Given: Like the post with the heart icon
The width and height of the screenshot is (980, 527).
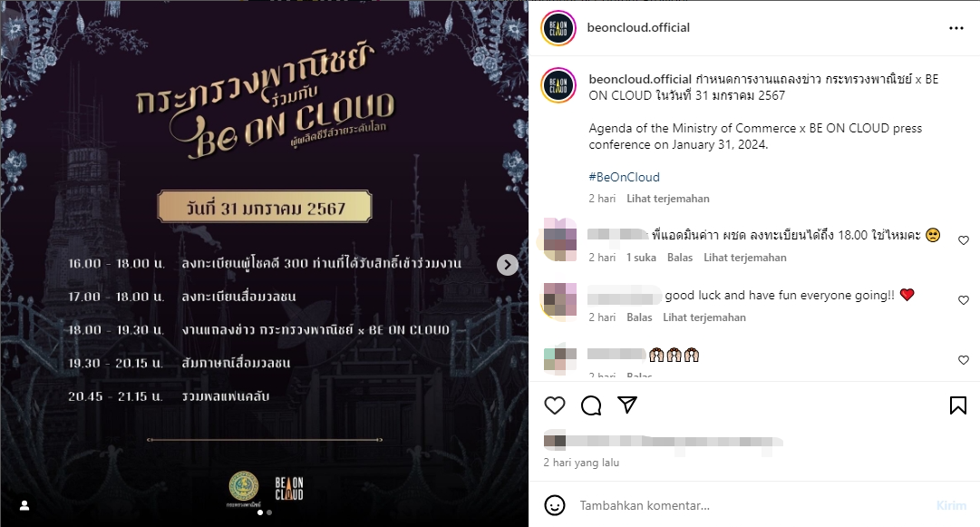Looking at the screenshot, I should [555, 405].
